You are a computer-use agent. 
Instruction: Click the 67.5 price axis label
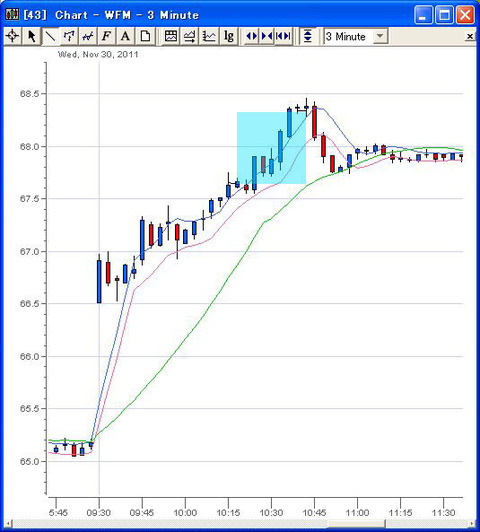pos(29,199)
